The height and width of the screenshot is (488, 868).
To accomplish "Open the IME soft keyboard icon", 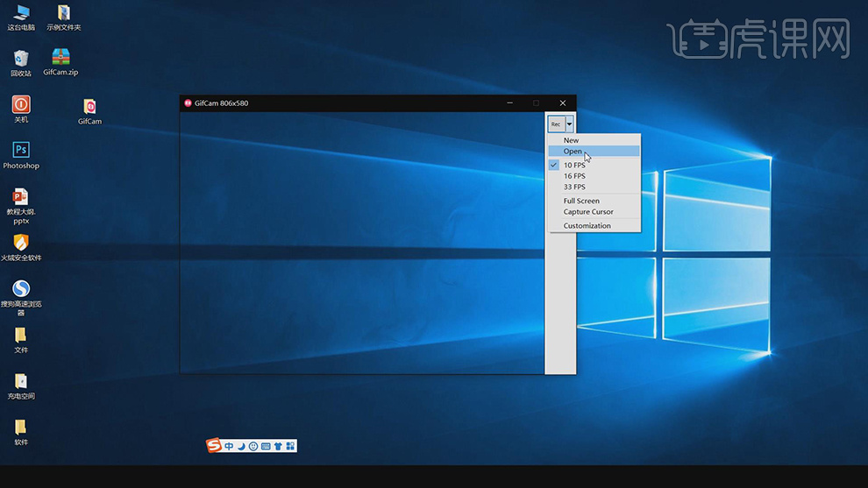I will [x=266, y=446].
